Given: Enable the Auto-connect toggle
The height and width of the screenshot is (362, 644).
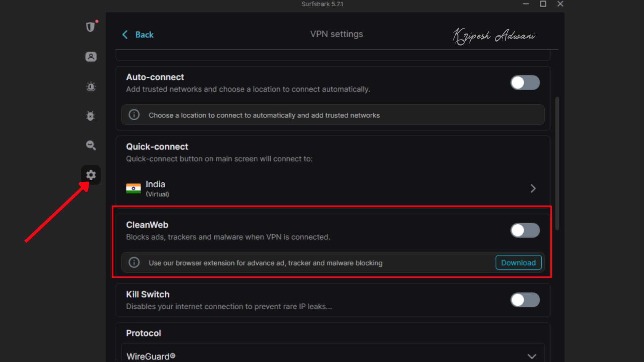Looking at the screenshot, I should [525, 82].
